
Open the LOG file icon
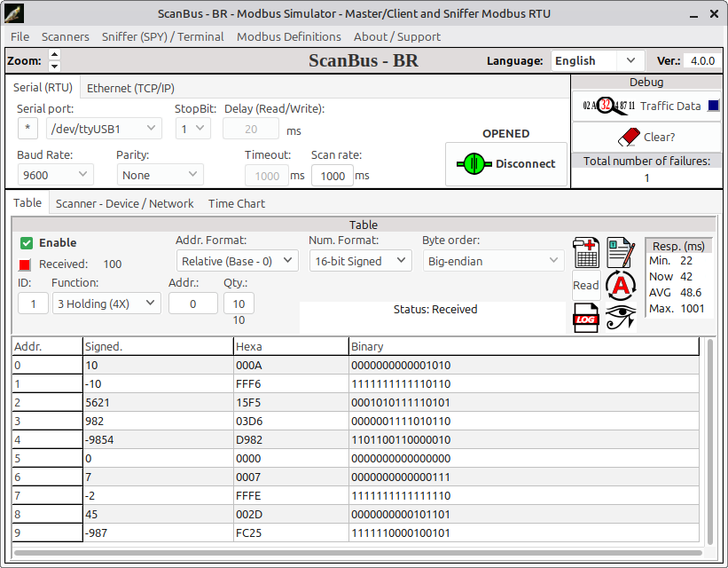[586, 318]
